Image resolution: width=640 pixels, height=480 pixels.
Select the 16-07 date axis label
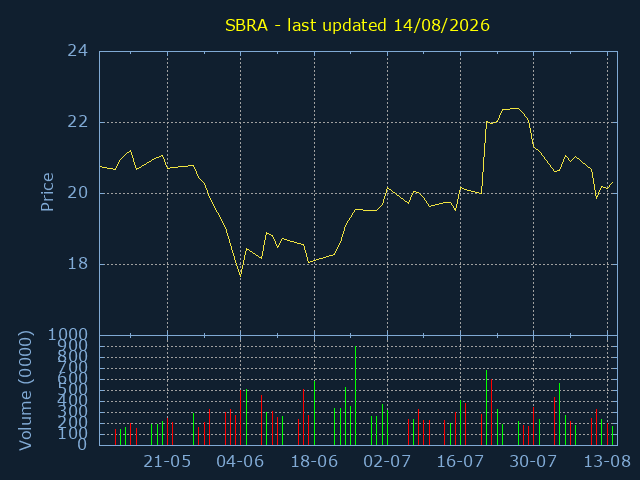point(460,462)
